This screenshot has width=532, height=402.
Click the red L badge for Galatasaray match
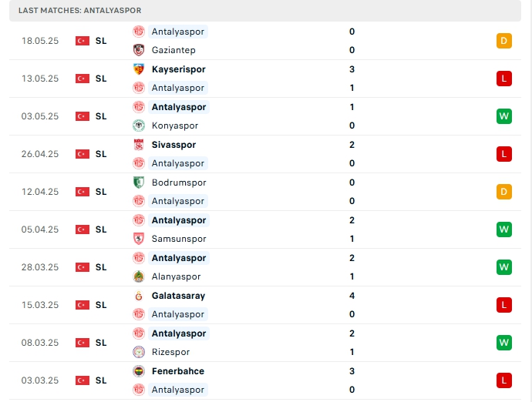pyautogui.click(x=504, y=305)
